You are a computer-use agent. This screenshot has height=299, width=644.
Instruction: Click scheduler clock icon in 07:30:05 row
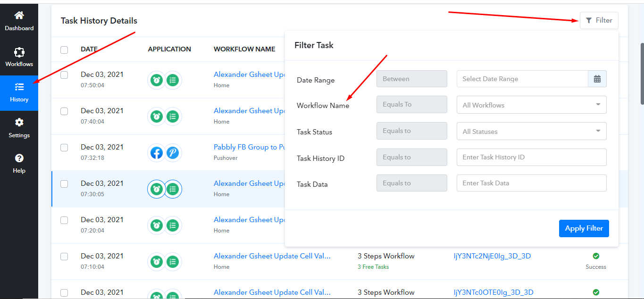[157, 189]
